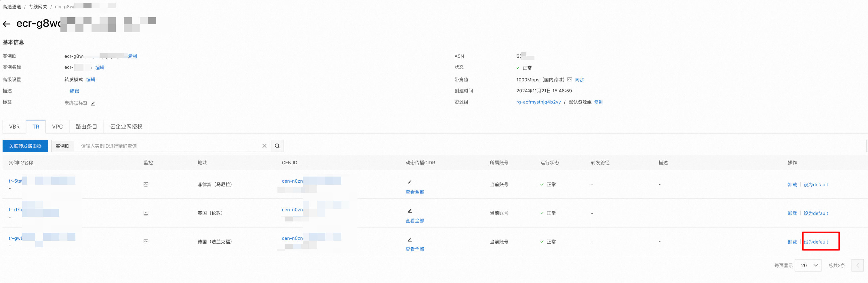This screenshot has height=283, width=868.
Task: Click 卸载 in the Manila row
Action: coord(792,185)
